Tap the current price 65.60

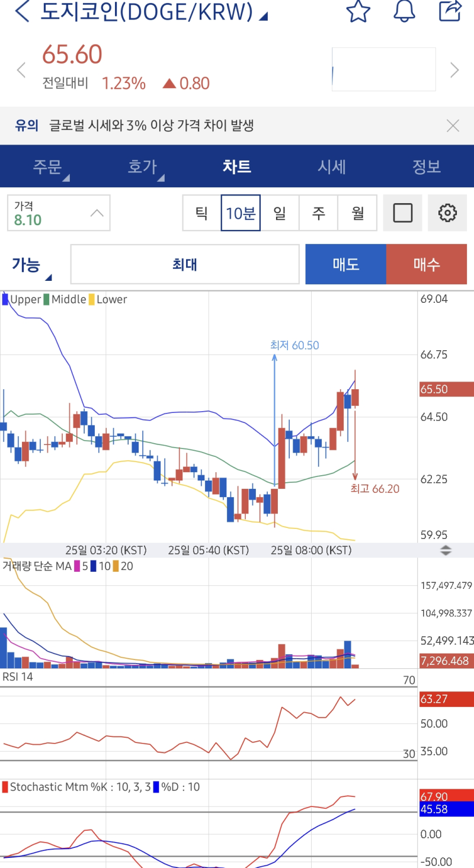72,55
